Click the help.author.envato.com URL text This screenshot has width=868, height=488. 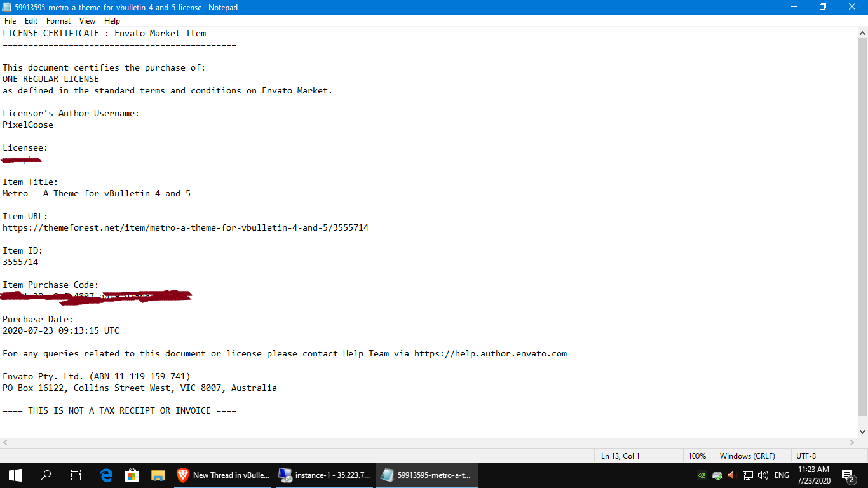pos(491,353)
